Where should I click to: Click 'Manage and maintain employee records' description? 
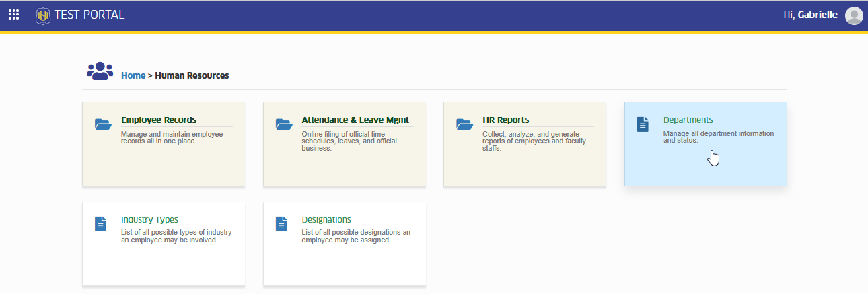(x=172, y=137)
